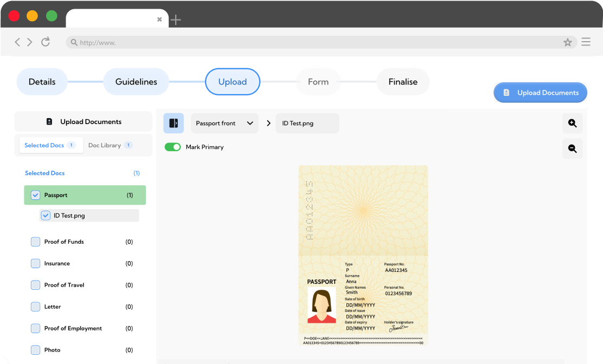Open the browser hamburger menu
Viewport: 603px width, 364px height.
pos(586,42)
